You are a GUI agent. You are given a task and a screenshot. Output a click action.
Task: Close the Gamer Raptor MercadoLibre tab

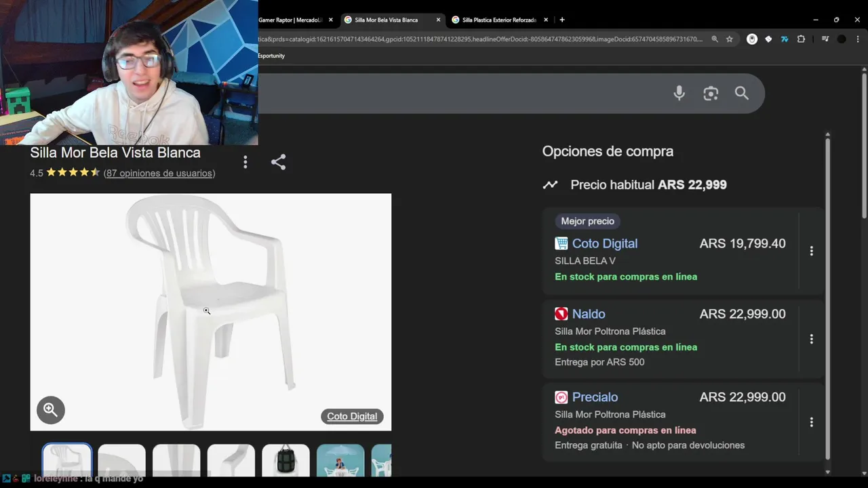click(x=331, y=20)
